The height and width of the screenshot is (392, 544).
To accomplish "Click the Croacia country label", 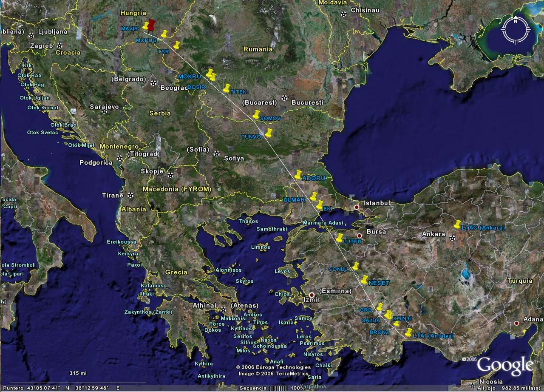I will (68, 52).
